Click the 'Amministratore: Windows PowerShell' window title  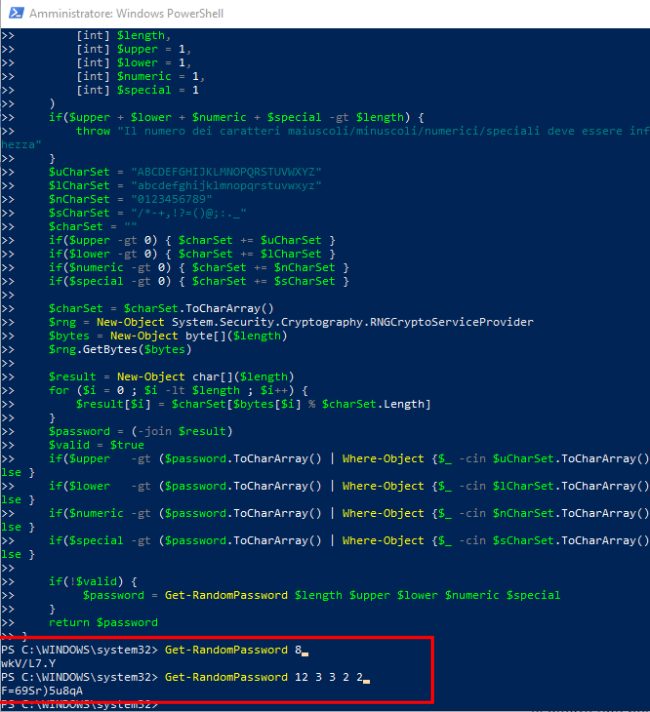pos(126,13)
